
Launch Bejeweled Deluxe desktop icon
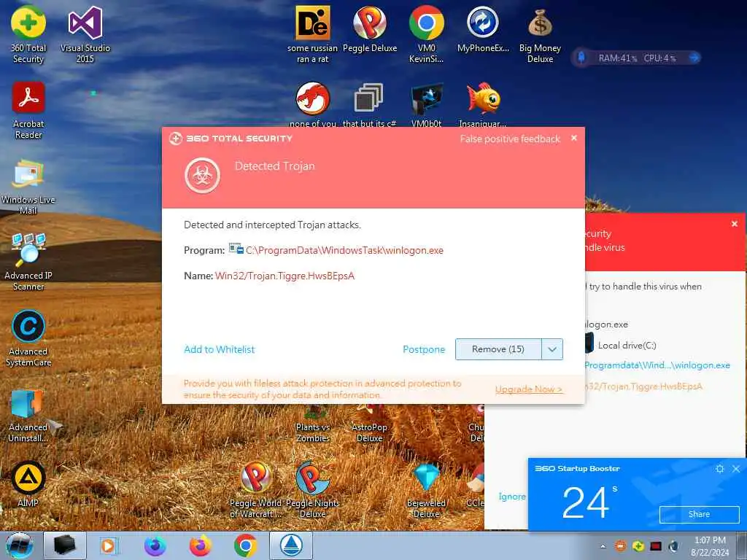[x=426, y=489]
